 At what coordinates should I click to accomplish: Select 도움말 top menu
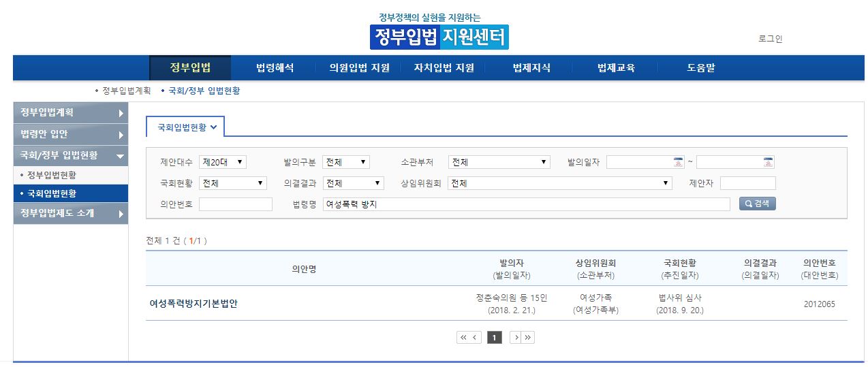point(701,67)
